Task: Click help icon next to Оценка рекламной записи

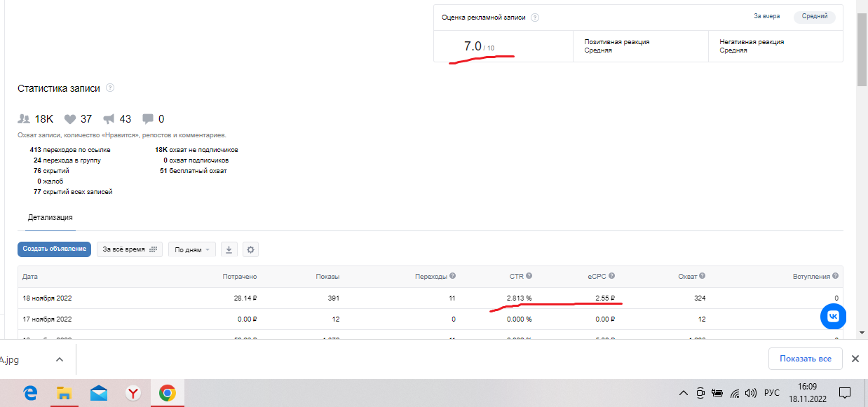Action: [535, 18]
